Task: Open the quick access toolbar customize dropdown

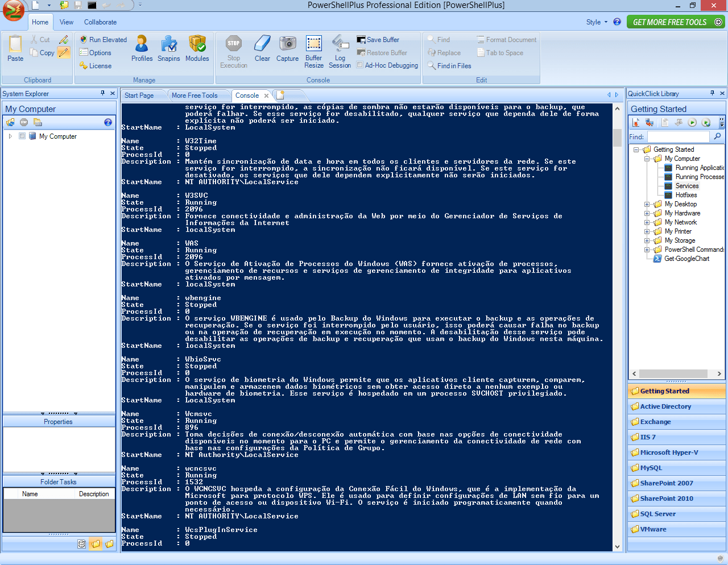Action: tap(140, 5)
